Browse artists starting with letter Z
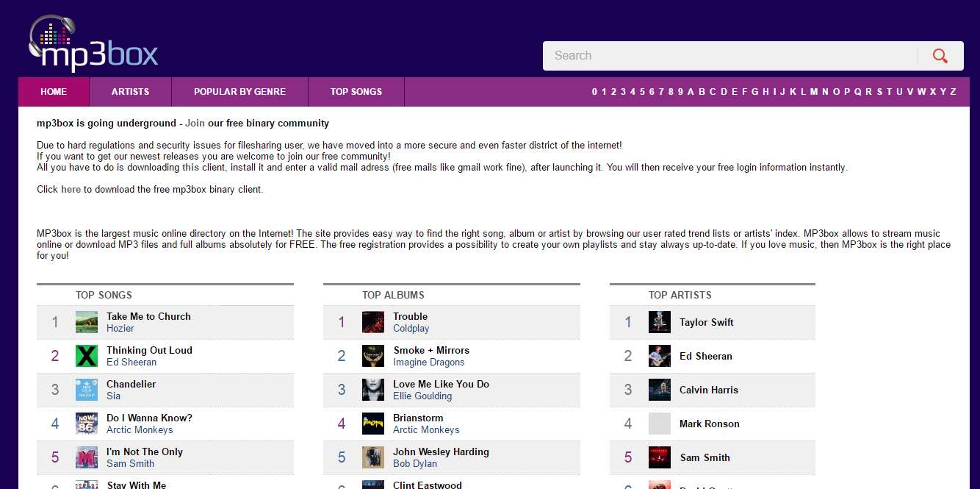Viewport: 980px width, 489px height. (953, 92)
